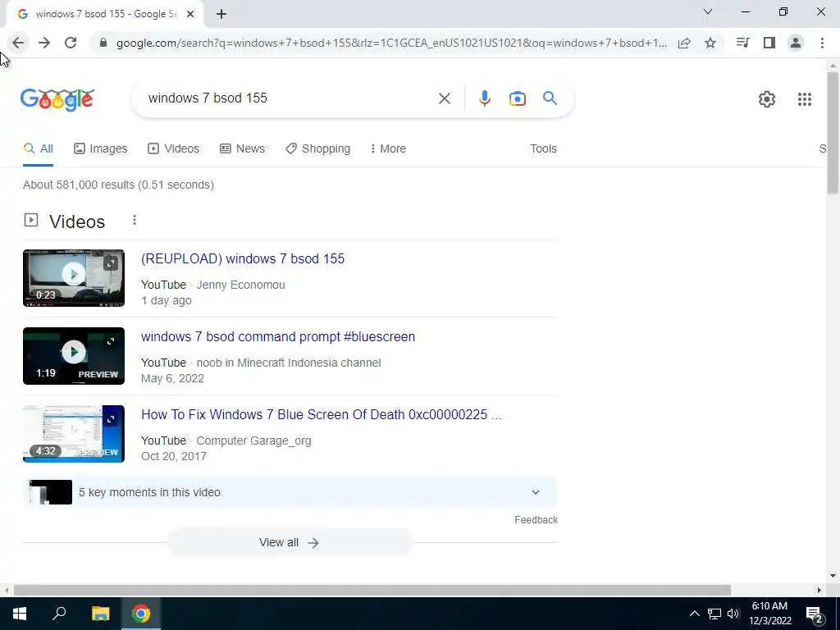Viewport: 840px width, 630px height.
Task: Show hidden system tray icons
Action: (694, 614)
